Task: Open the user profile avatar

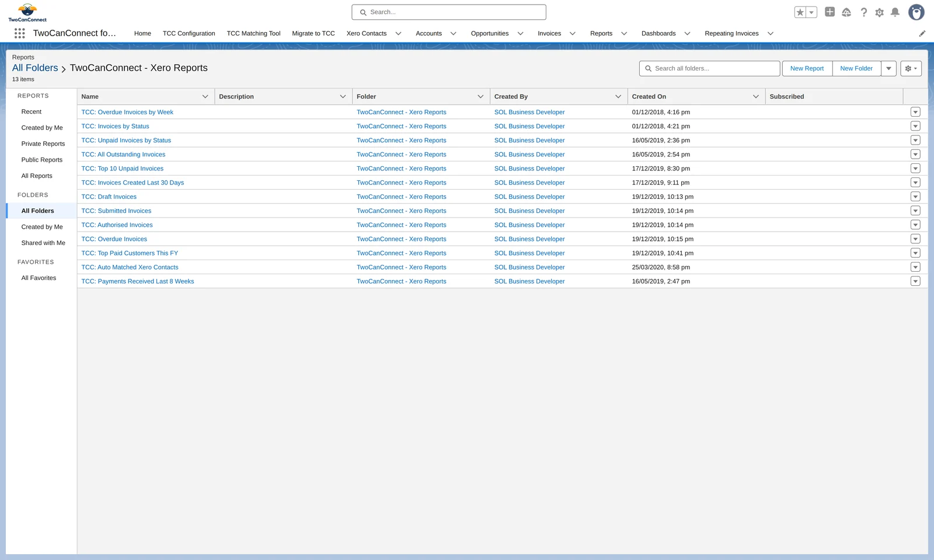Action: click(916, 12)
